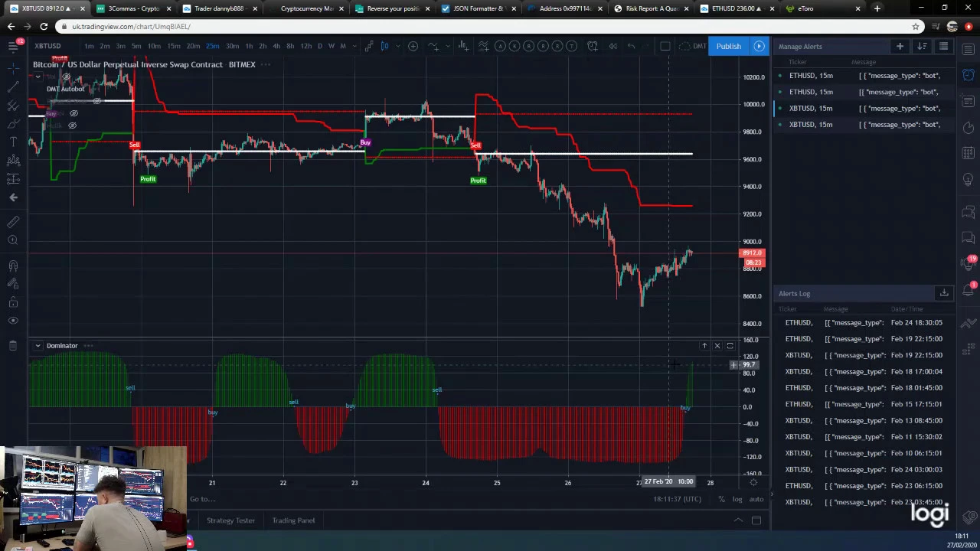Collapse the Dominator pane chevron

tap(38, 346)
